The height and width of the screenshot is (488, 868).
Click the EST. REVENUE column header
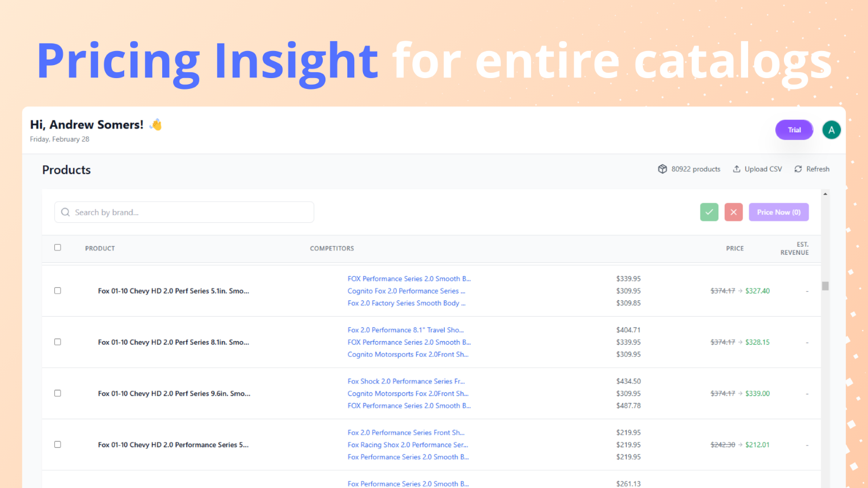pos(795,248)
